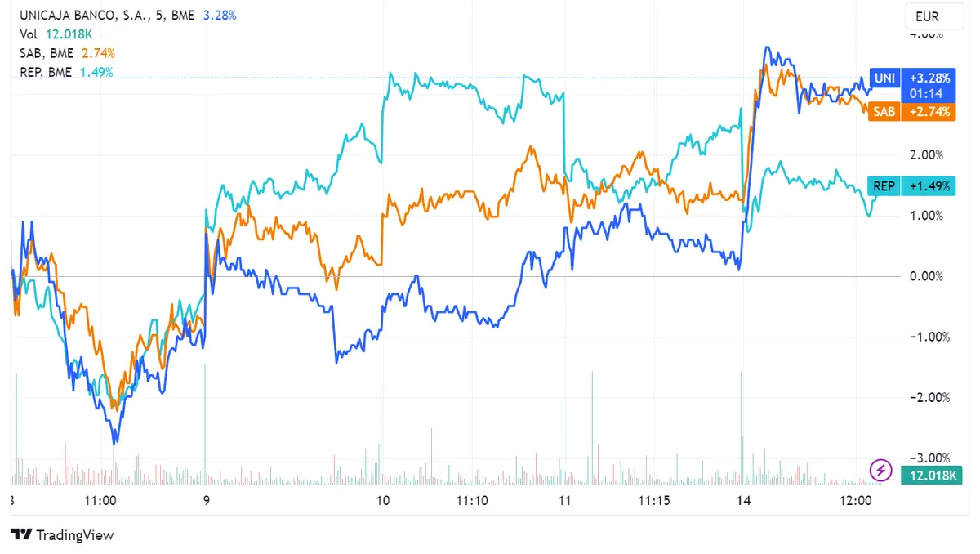Open the UNICAJA BANCO symbol legend menu
Screen dimensions: 980x554
pyautogui.click(x=82, y=15)
